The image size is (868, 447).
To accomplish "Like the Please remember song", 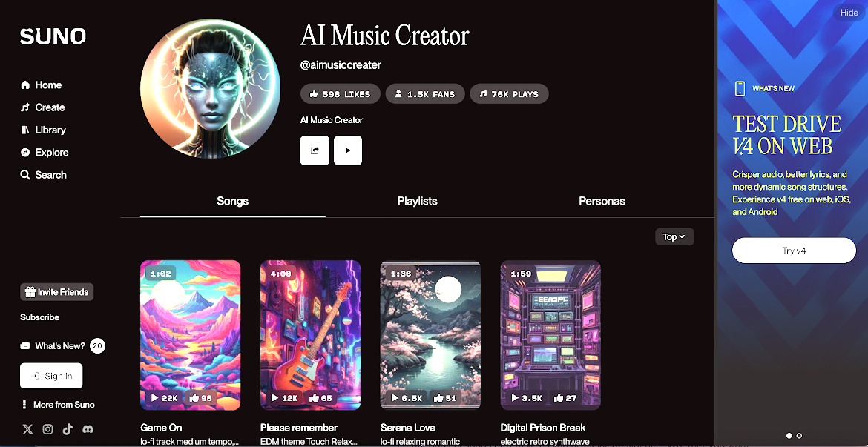I will pyautogui.click(x=320, y=398).
